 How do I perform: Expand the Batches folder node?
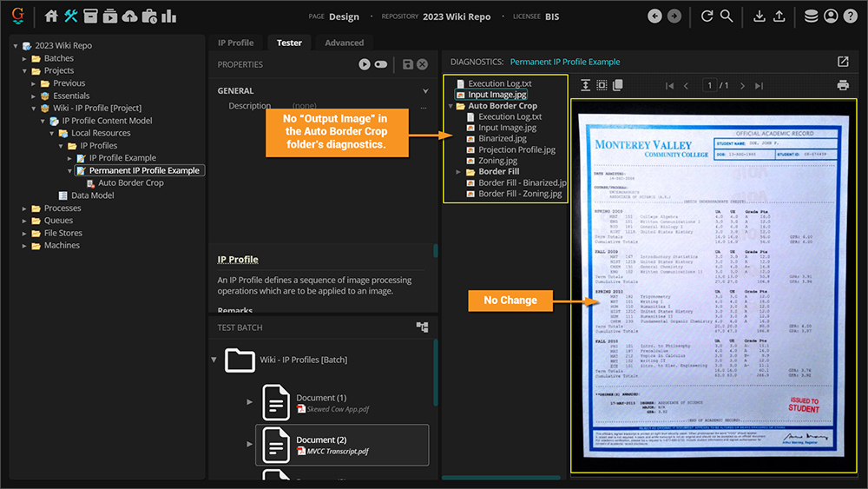pyautogui.click(x=25, y=58)
